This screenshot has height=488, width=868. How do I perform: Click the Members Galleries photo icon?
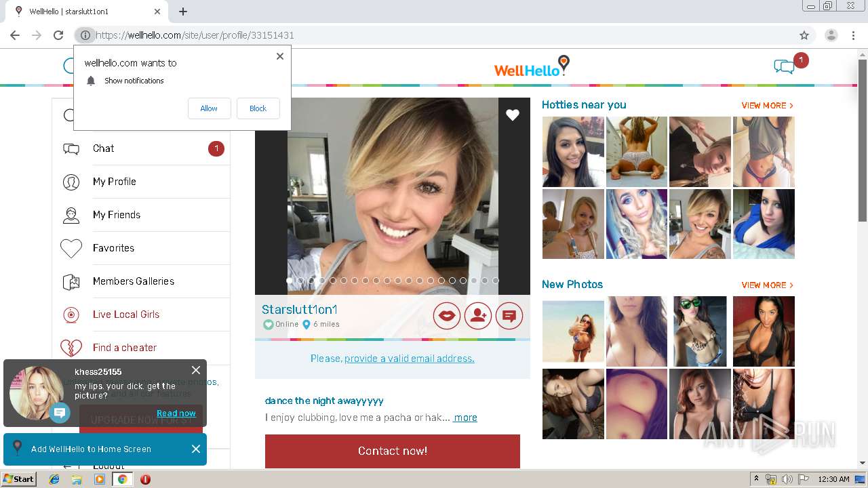(71, 281)
